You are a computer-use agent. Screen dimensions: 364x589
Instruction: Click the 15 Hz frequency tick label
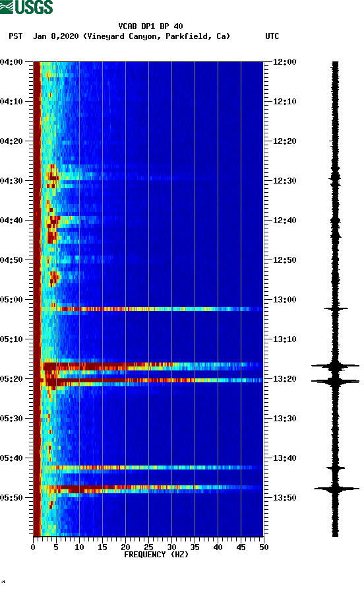coord(102,547)
